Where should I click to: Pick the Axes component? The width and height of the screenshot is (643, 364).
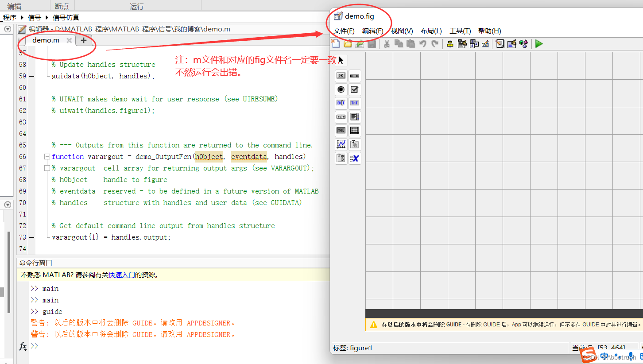341,144
